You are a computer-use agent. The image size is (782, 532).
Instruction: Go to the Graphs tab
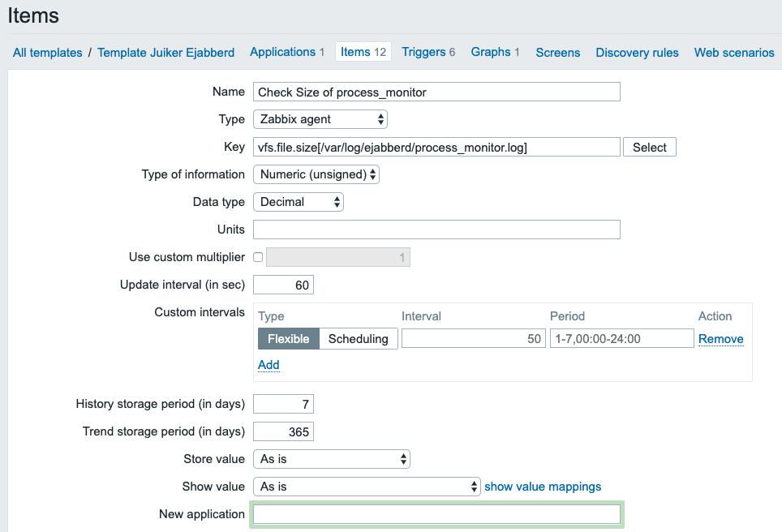click(x=495, y=52)
